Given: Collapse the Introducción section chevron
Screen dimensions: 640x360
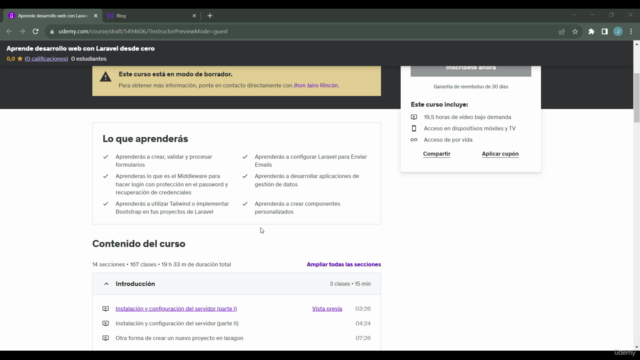Looking at the screenshot, I should (106, 284).
